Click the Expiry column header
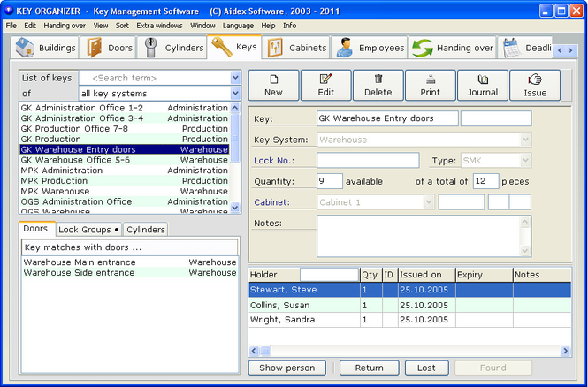The image size is (588, 387). click(485, 275)
